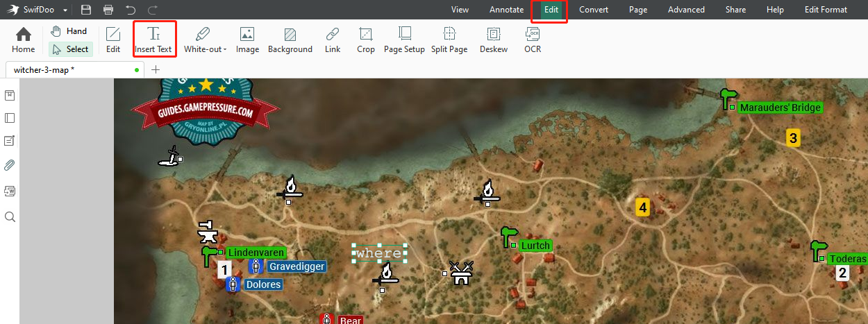
Task: Undo the last action
Action: click(x=131, y=10)
